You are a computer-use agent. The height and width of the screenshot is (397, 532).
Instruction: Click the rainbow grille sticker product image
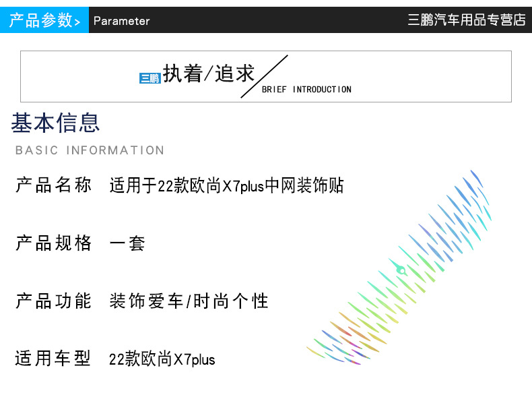(399, 268)
